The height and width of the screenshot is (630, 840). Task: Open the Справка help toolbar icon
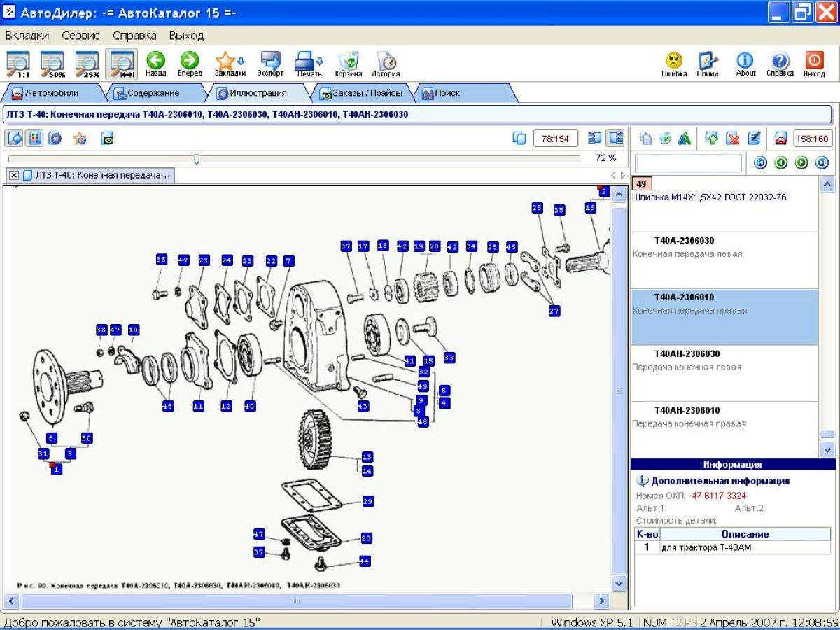pyautogui.click(x=780, y=64)
